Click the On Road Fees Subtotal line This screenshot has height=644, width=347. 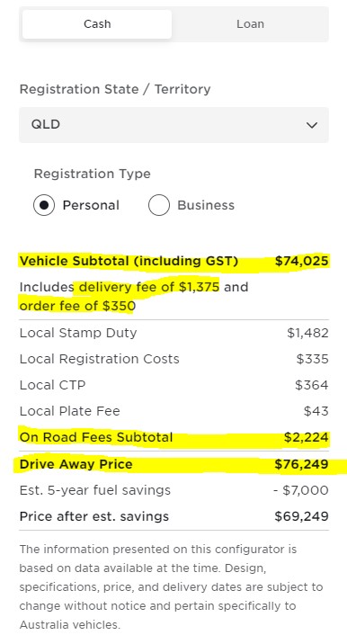pos(173,437)
